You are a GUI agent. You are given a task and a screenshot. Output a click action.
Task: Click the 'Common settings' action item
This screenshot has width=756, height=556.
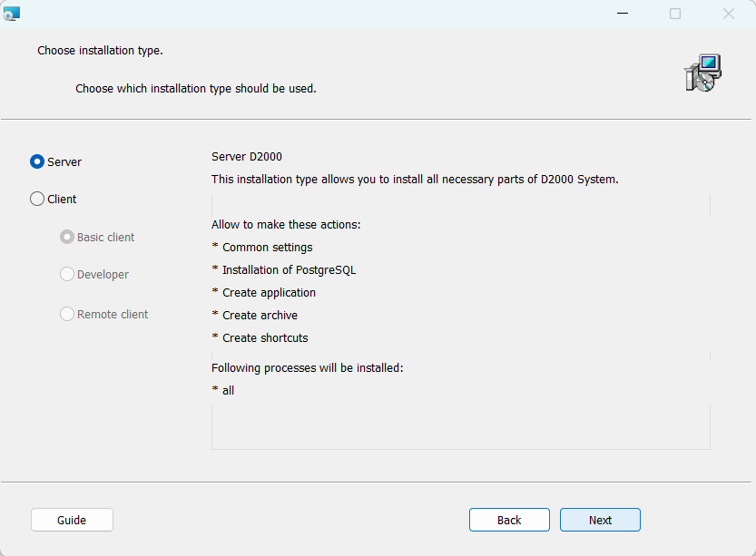(267, 247)
